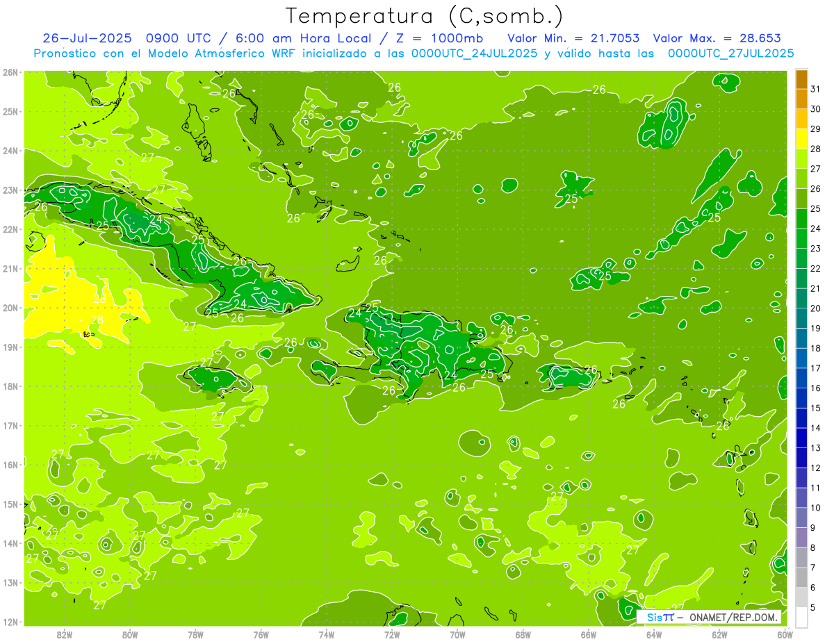Viewport: 834px width, 644px height.
Task: Click the green swatch between labels 24 and 25
Action: coord(801,219)
